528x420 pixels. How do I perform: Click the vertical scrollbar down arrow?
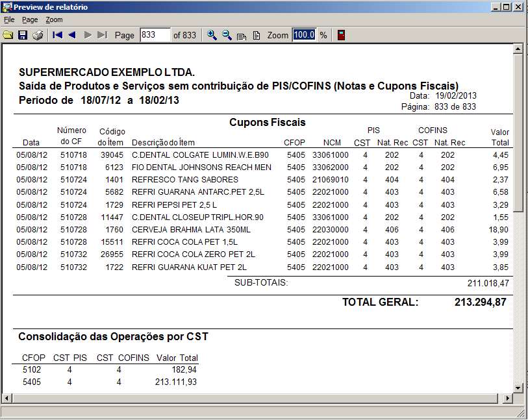(518, 388)
